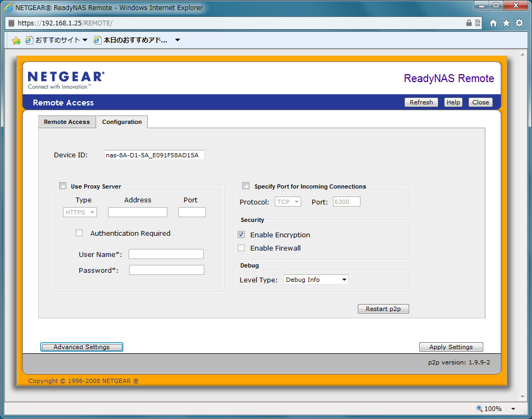Screen dimensions: 532x419
Task: Check Specify Port for Incoming Connections
Action: (x=246, y=186)
